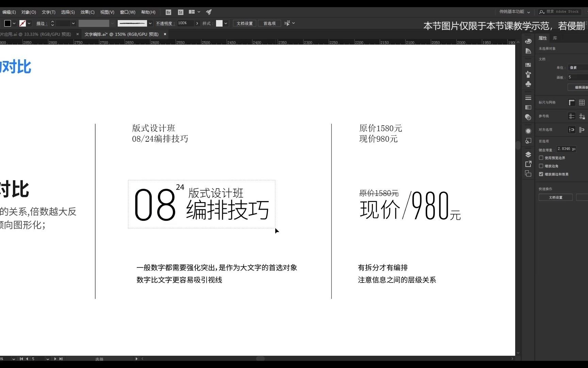
Task: Open the Asset Export panel icon
Action: (x=528, y=164)
